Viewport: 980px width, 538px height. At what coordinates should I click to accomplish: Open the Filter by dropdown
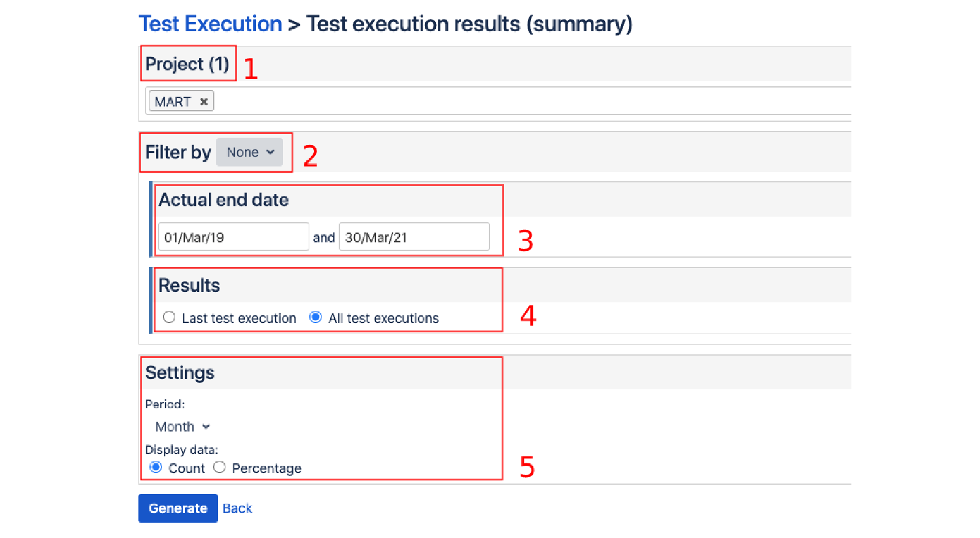(249, 152)
